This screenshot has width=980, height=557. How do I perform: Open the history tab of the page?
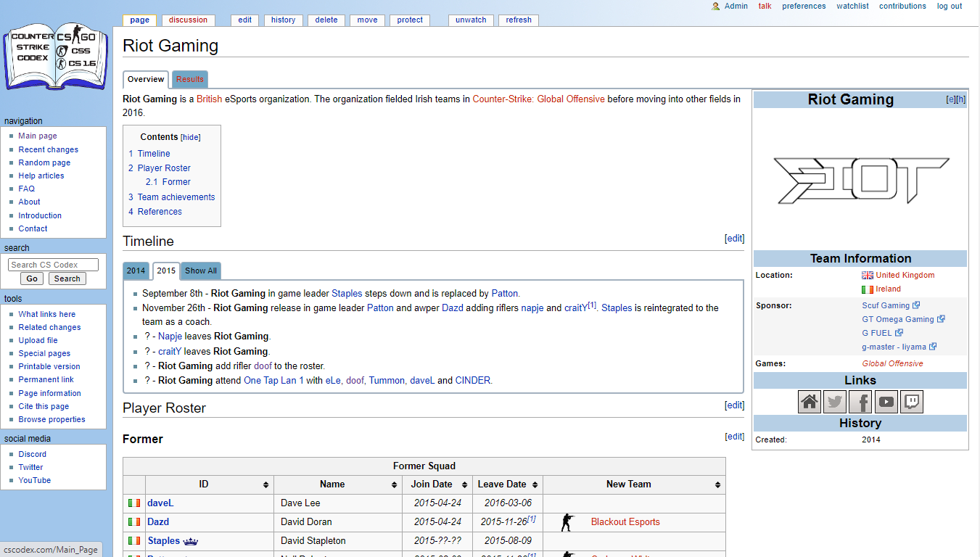283,20
